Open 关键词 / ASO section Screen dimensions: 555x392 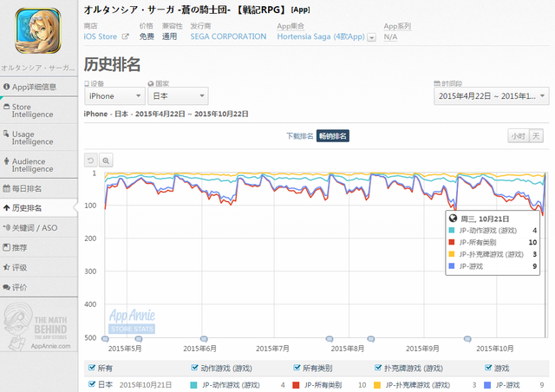pyautogui.click(x=38, y=228)
